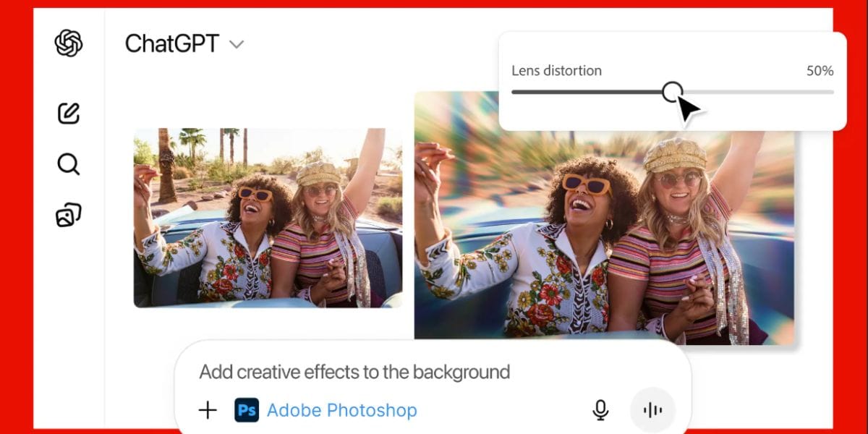868x434 pixels.
Task: Expand the chevron next to ChatGPT title
Action: click(x=236, y=45)
